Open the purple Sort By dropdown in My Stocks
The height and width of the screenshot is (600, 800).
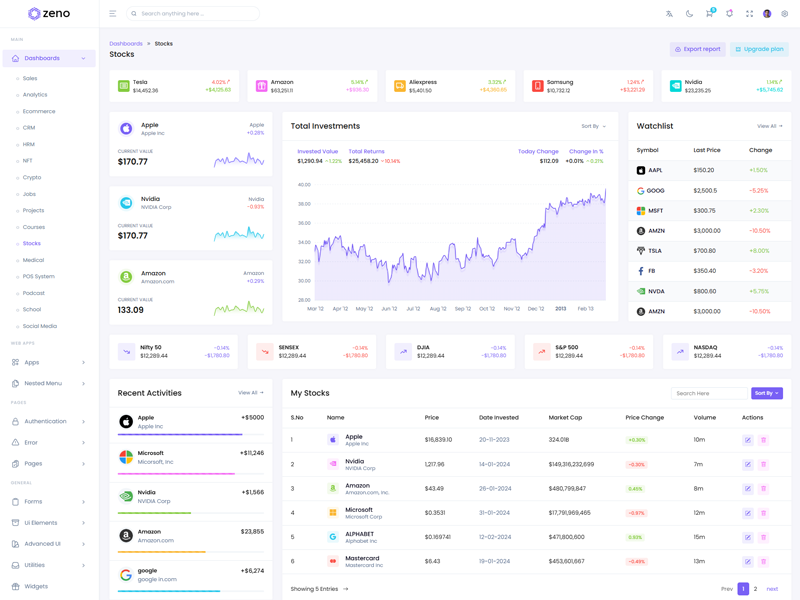tap(767, 393)
